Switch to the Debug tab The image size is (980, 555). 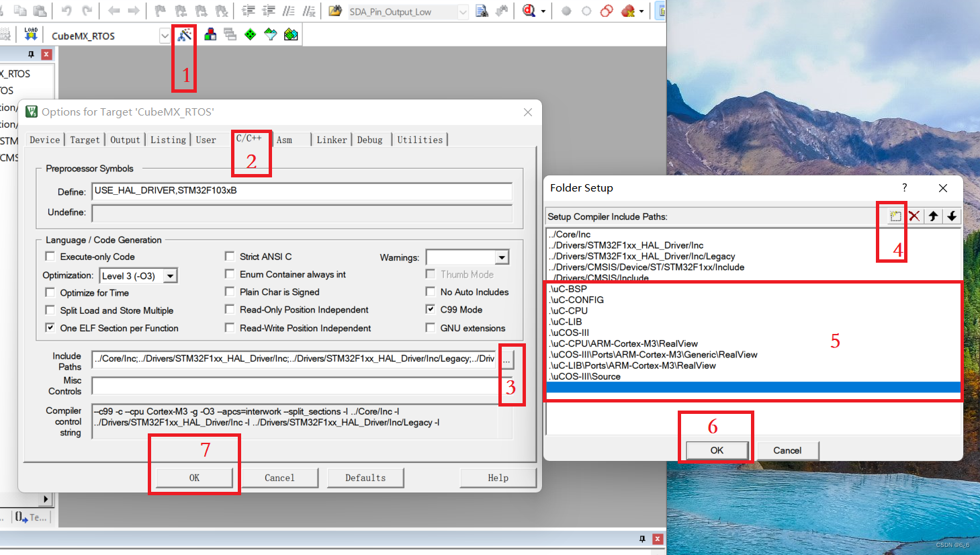click(x=369, y=140)
